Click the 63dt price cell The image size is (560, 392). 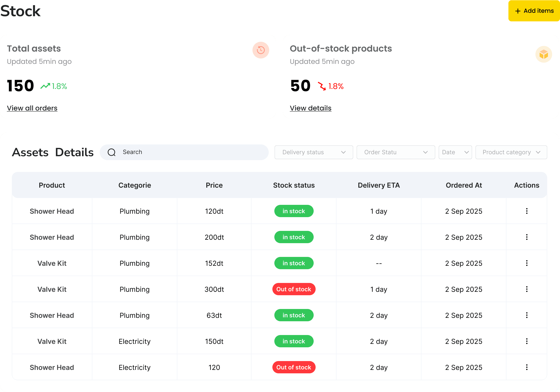(214, 315)
